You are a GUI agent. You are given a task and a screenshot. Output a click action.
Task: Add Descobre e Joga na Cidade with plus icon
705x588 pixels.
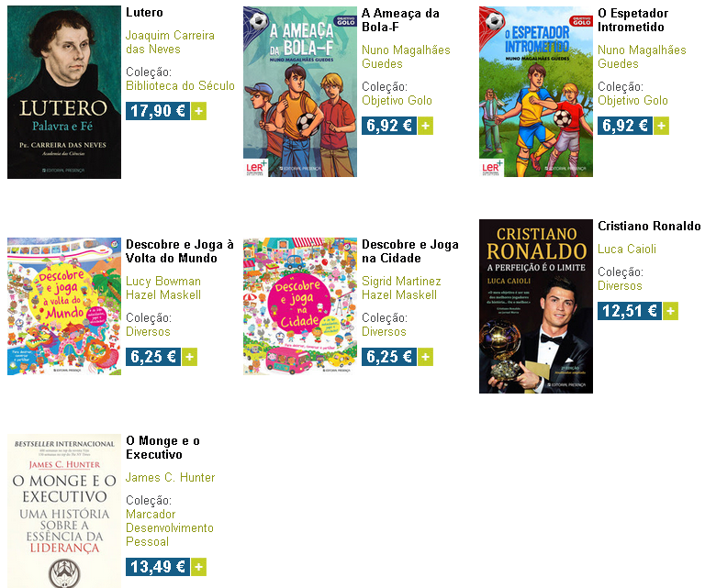click(x=425, y=357)
